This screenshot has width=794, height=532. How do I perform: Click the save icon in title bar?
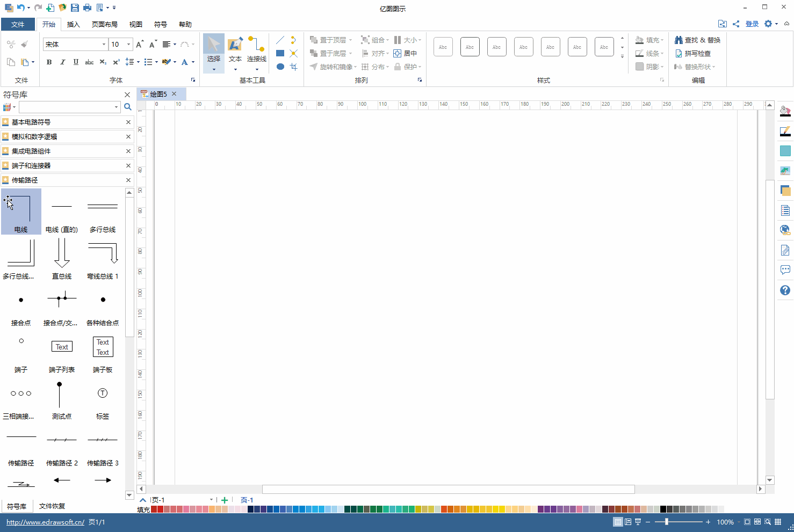click(x=75, y=8)
